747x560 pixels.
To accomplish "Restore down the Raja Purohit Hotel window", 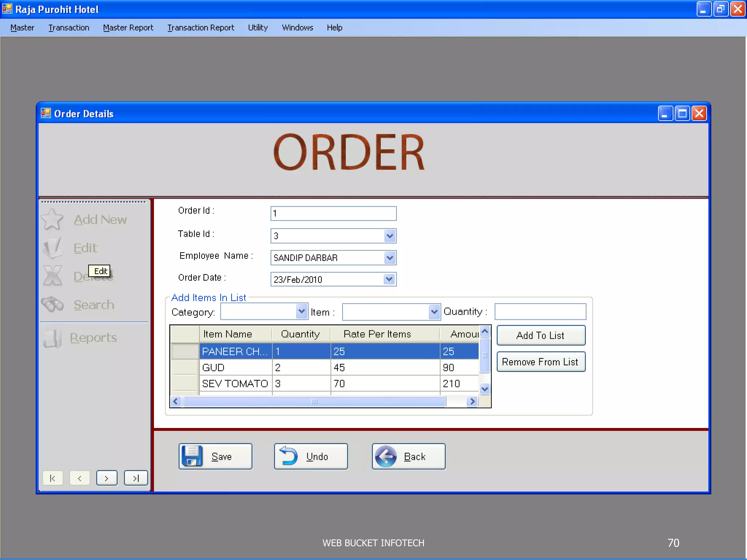I will [721, 9].
